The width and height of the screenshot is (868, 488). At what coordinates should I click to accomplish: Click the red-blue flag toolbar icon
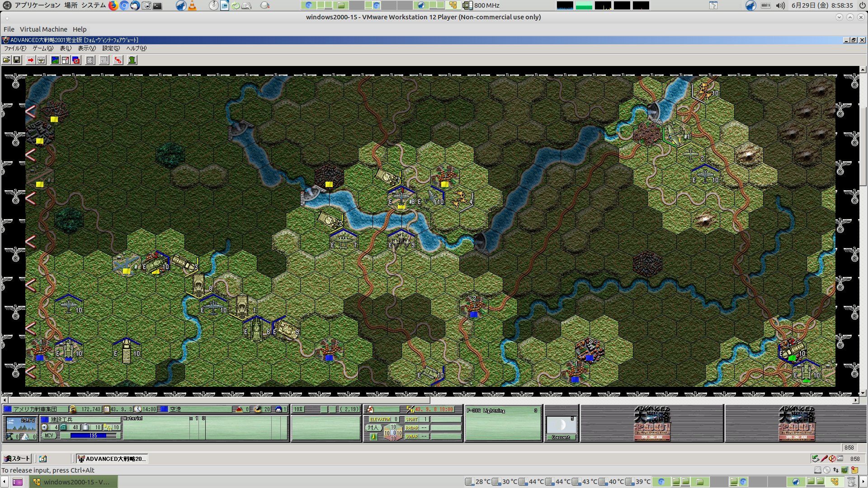pos(76,60)
